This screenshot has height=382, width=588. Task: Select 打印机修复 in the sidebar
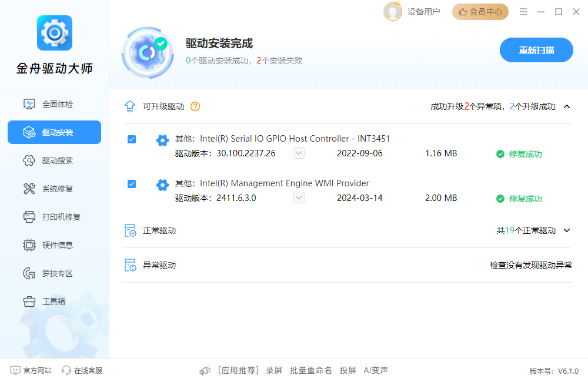[x=61, y=217]
